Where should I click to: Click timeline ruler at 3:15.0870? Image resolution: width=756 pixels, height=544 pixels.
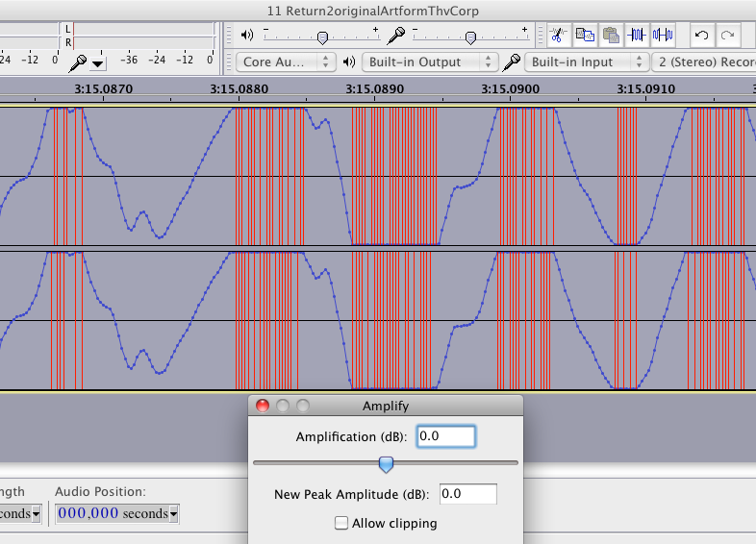point(103,89)
